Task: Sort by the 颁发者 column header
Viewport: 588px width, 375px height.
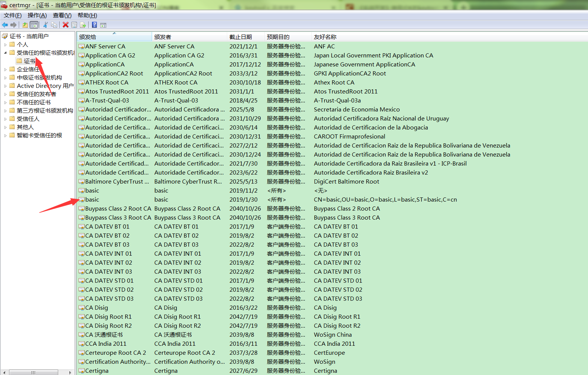Action: pyautogui.click(x=190, y=37)
